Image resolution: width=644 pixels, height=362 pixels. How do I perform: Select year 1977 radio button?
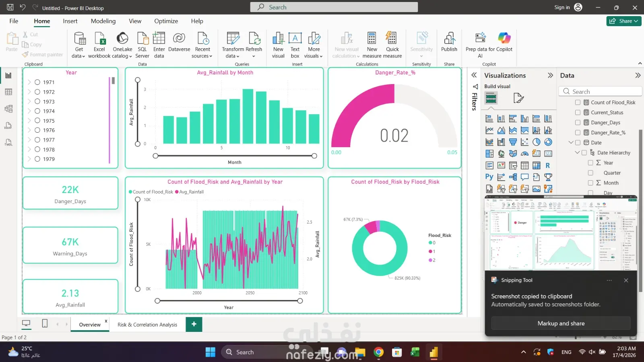point(37,140)
